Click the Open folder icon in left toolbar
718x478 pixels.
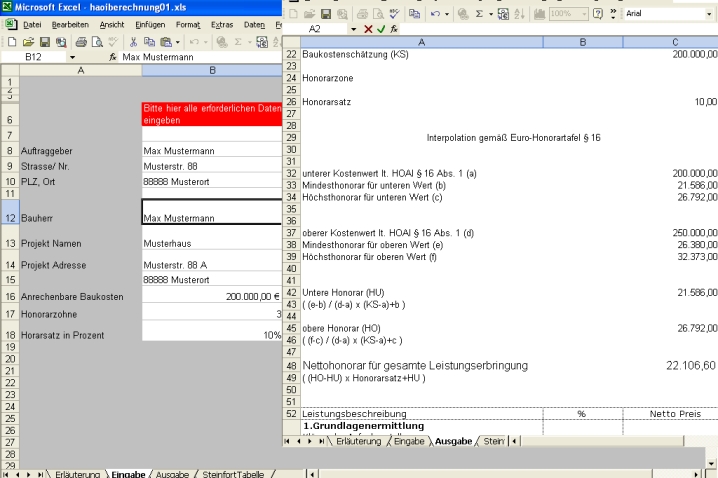pos(28,42)
